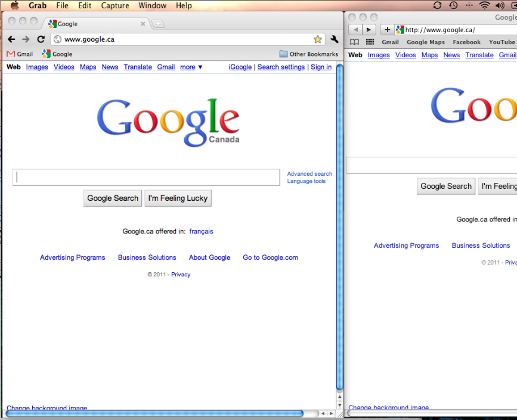517x420 pixels.
Task: Click Safari's back button
Action: 355,30
